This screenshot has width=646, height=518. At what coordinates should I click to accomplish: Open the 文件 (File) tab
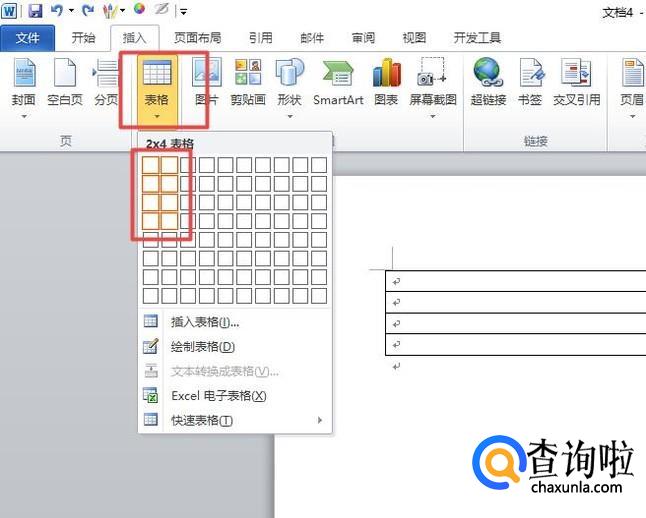click(27, 38)
